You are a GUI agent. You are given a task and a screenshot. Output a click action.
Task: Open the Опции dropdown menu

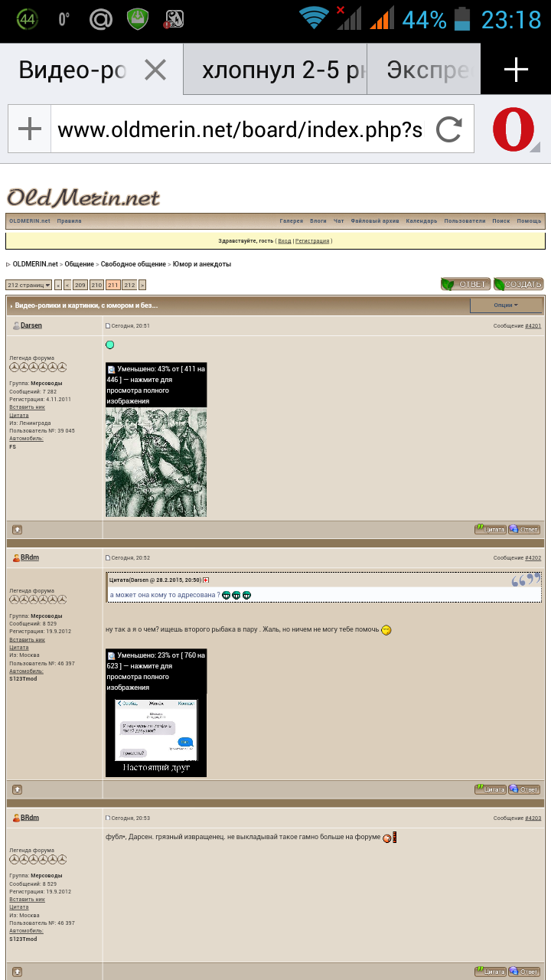point(506,305)
